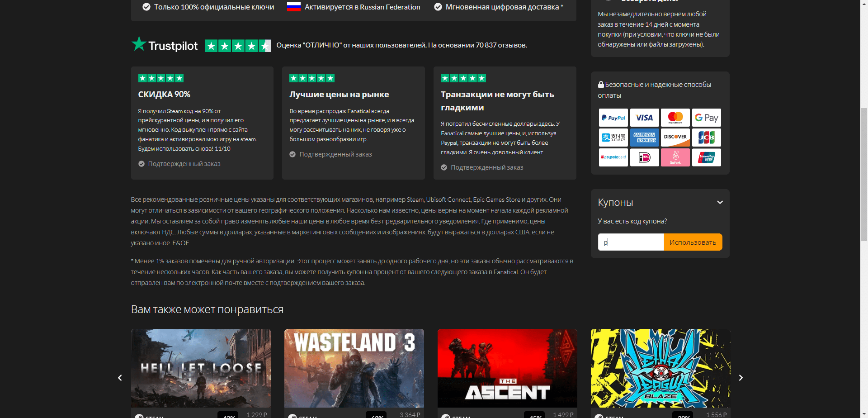Click the Russian flag icon

[294, 7]
